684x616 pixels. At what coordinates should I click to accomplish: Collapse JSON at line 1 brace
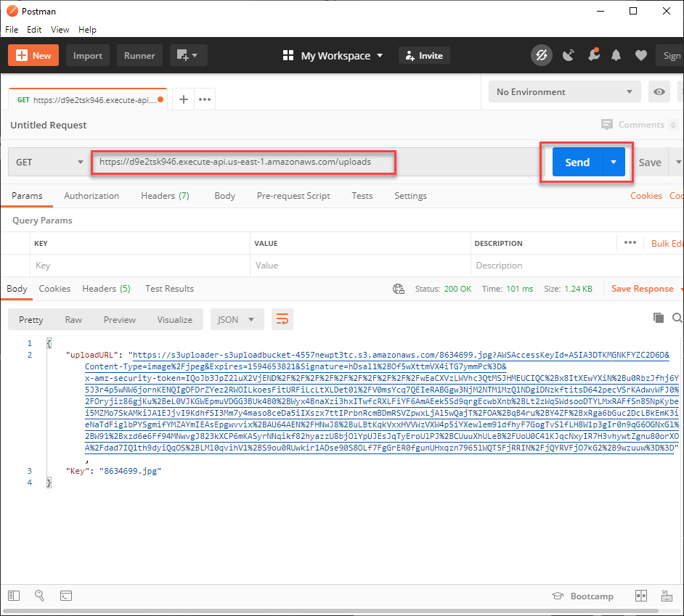point(49,343)
